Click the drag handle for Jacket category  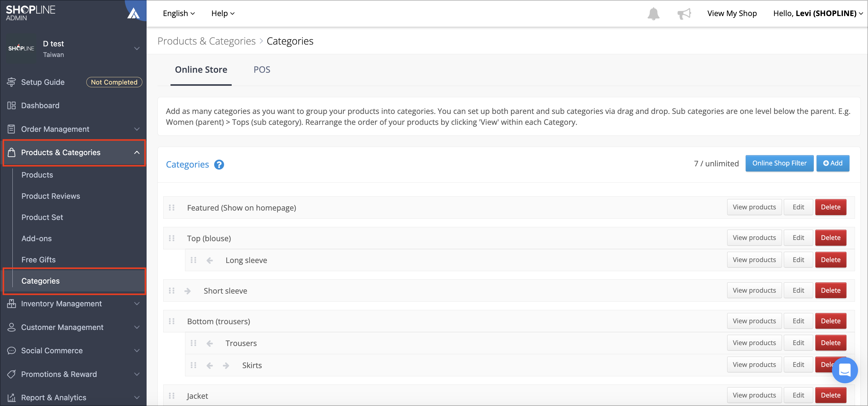[x=171, y=396]
